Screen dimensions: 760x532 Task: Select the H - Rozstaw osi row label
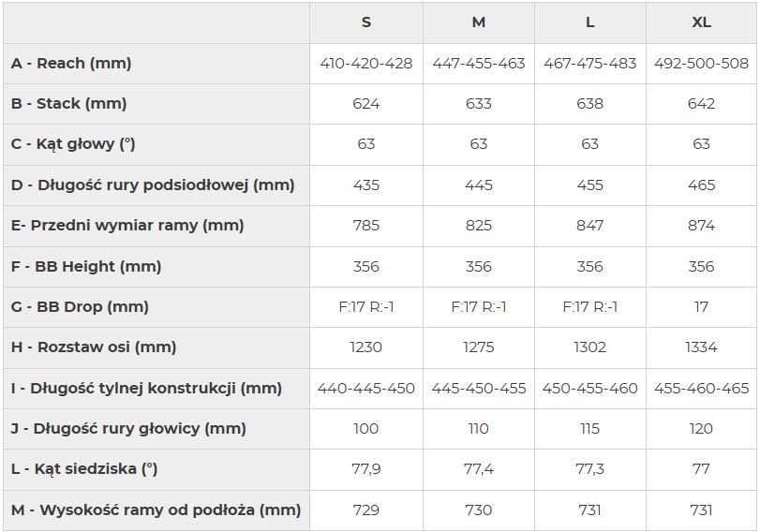click(94, 347)
